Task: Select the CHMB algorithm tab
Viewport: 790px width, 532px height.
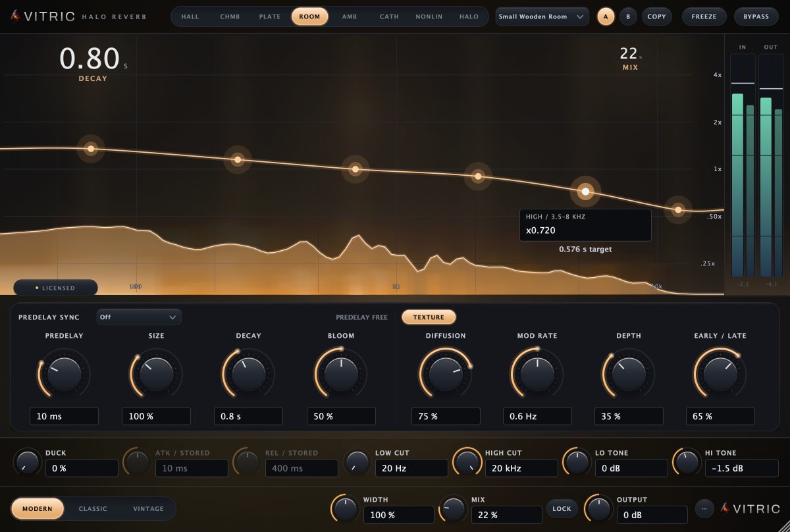Action: (230, 16)
